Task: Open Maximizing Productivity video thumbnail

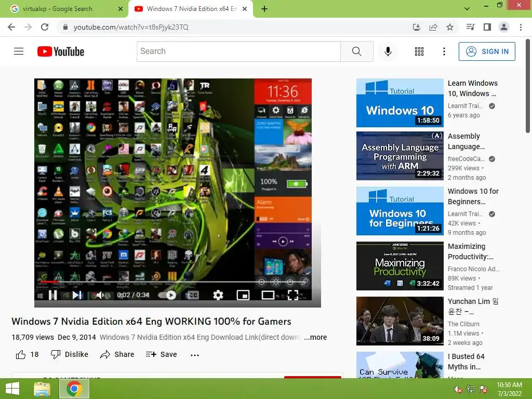Action: point(400,265)
